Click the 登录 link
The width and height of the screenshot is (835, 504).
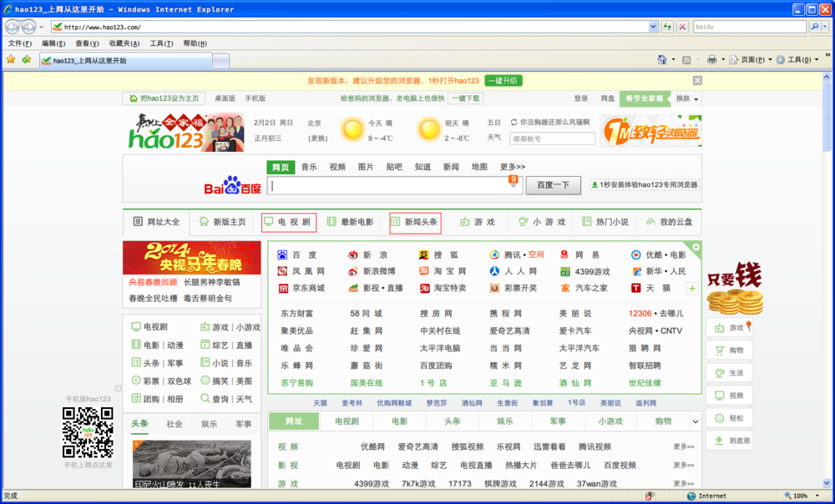(581, 98)
